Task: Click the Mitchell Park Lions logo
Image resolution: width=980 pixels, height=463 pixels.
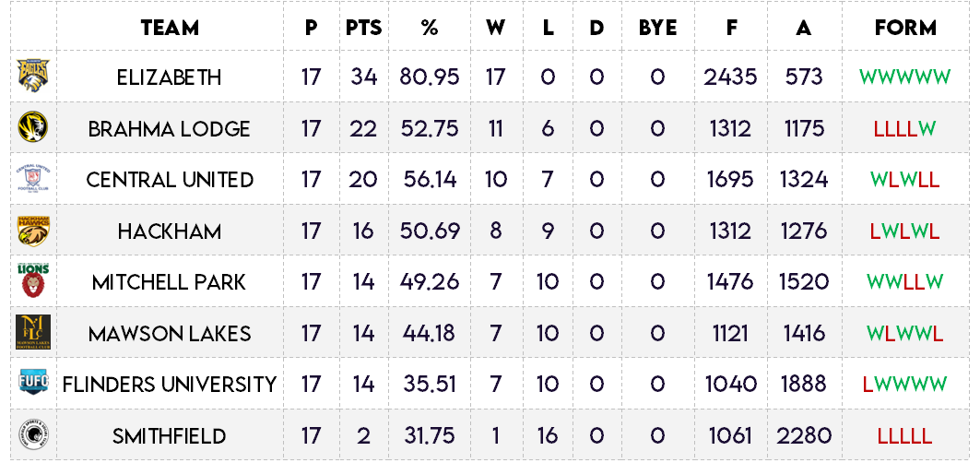Action: tap(33, 280)
